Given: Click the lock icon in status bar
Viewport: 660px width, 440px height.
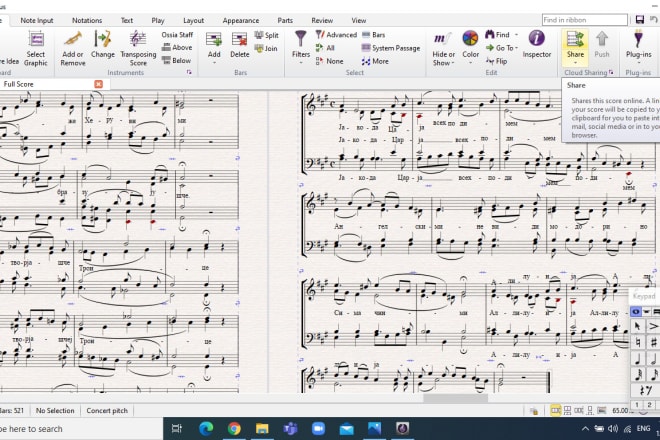Looking at the screenshot, I should click(x=534, y=411).
